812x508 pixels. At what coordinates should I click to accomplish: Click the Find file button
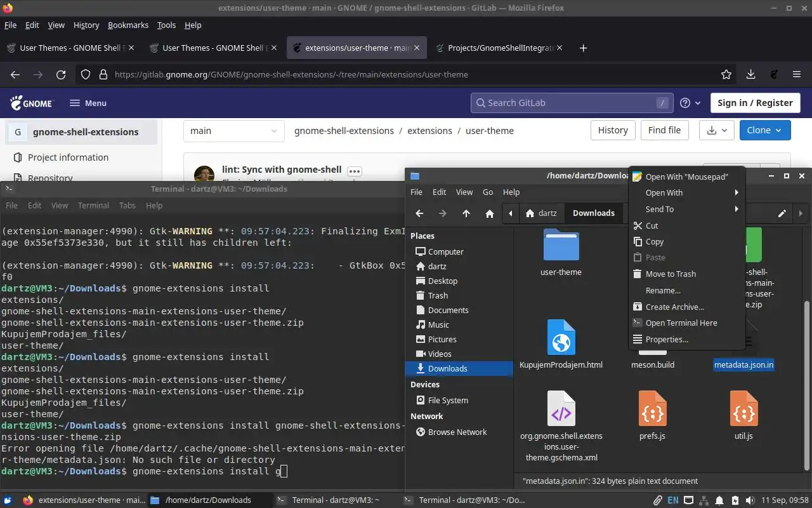(664, 130)
